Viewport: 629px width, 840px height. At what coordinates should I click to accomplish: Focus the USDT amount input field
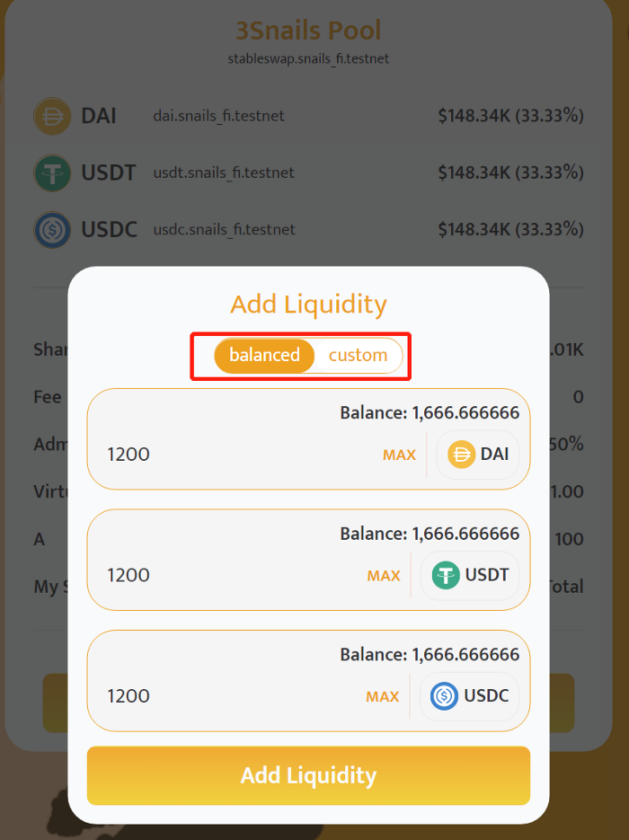225,575
